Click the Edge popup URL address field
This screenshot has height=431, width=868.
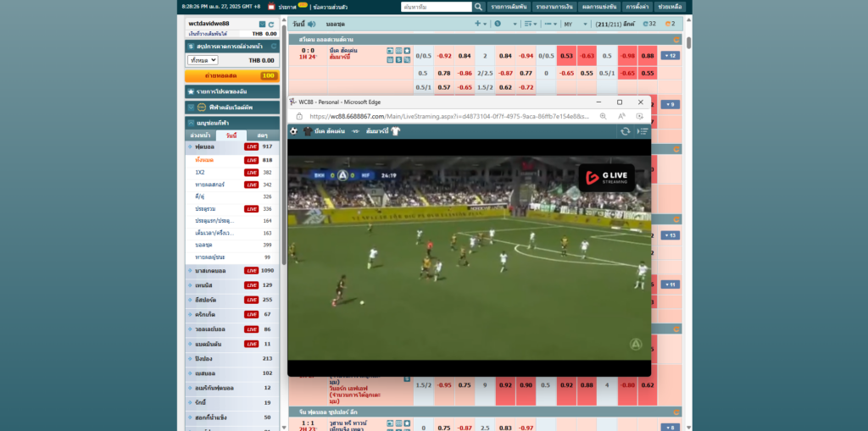pos(449,116)
